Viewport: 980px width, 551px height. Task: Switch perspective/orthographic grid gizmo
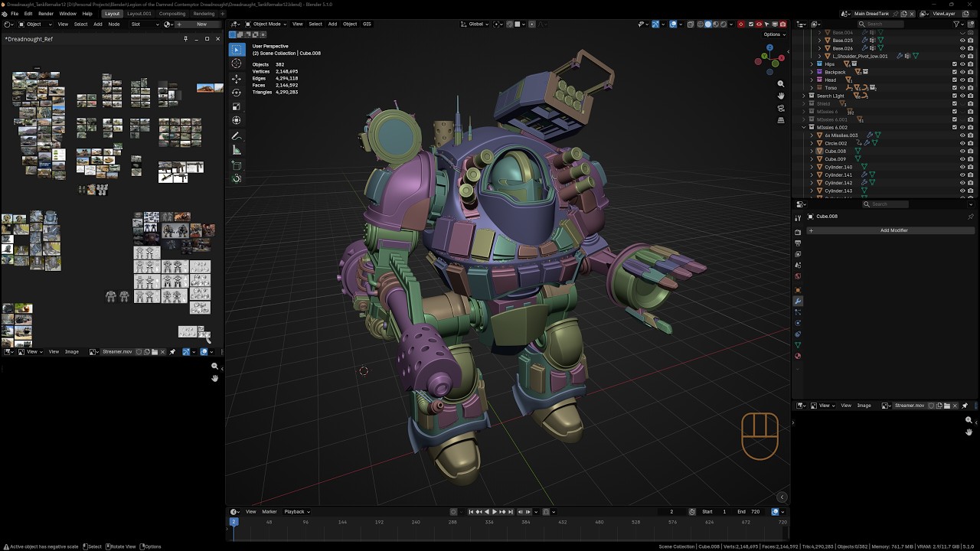click(781, 120)
